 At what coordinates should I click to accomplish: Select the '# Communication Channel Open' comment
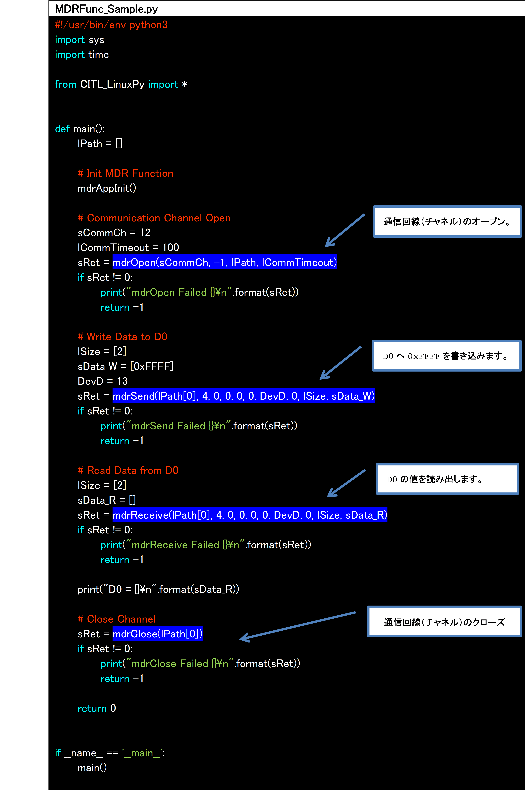pos(154,218)
